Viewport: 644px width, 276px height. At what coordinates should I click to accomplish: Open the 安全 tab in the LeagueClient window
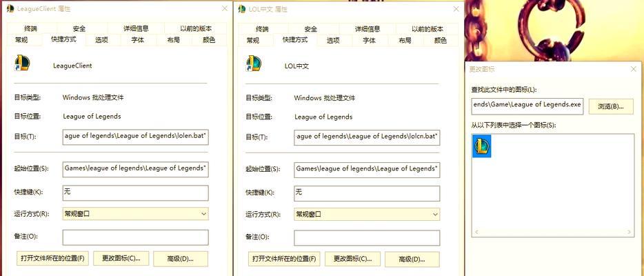tap(79, 28)
